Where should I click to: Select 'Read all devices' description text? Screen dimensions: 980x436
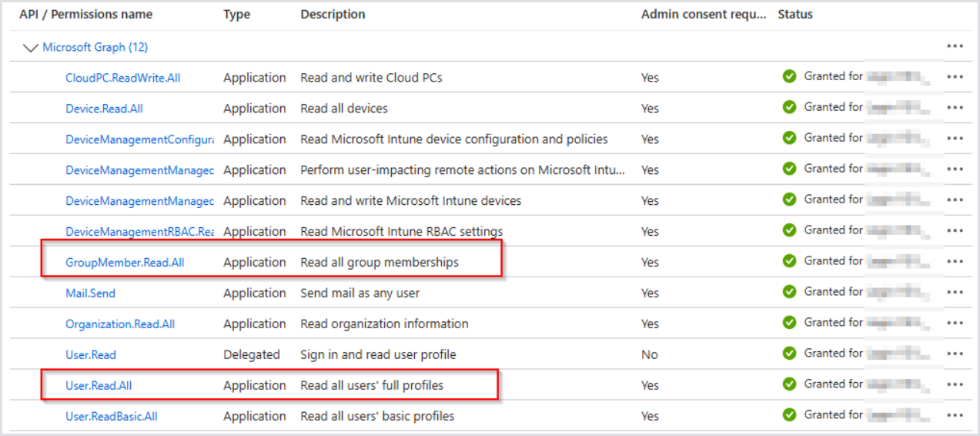(x=344, y=109)
